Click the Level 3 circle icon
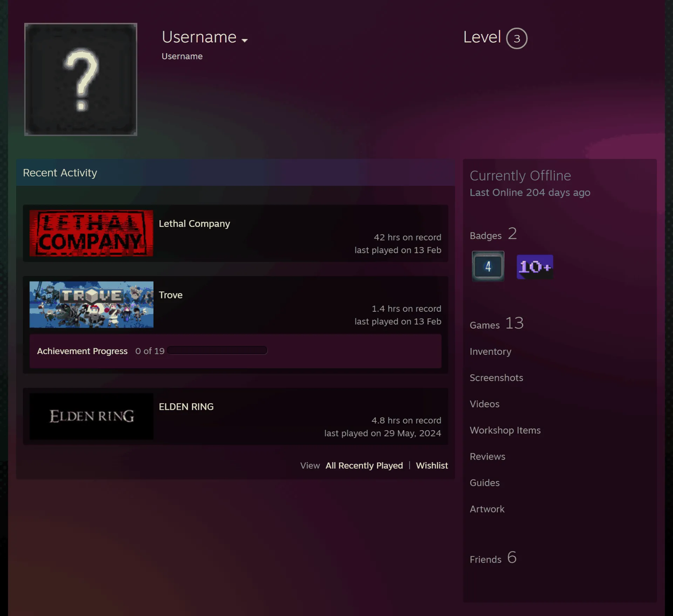Image resolution: width=673 pixels, height=616 pixels. (x=517, y=38)
